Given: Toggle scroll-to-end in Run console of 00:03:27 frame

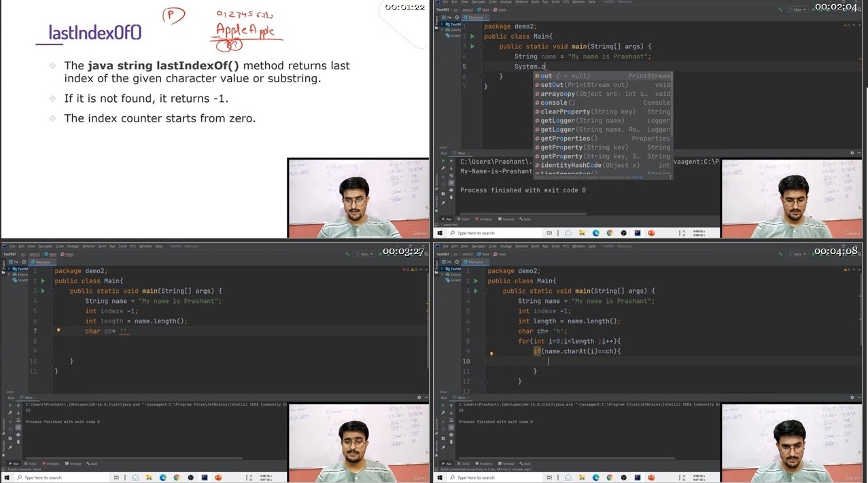Looking at the screenshot, I should coord(18,427).
